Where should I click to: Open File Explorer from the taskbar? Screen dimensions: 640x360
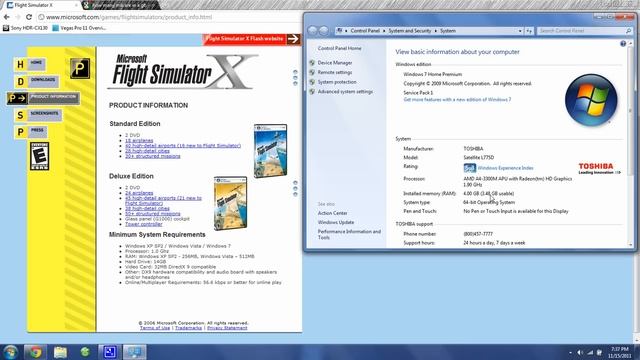(60, 352)
